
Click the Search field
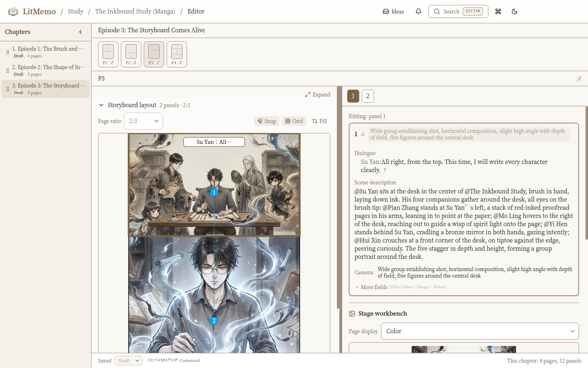[458, 11]
